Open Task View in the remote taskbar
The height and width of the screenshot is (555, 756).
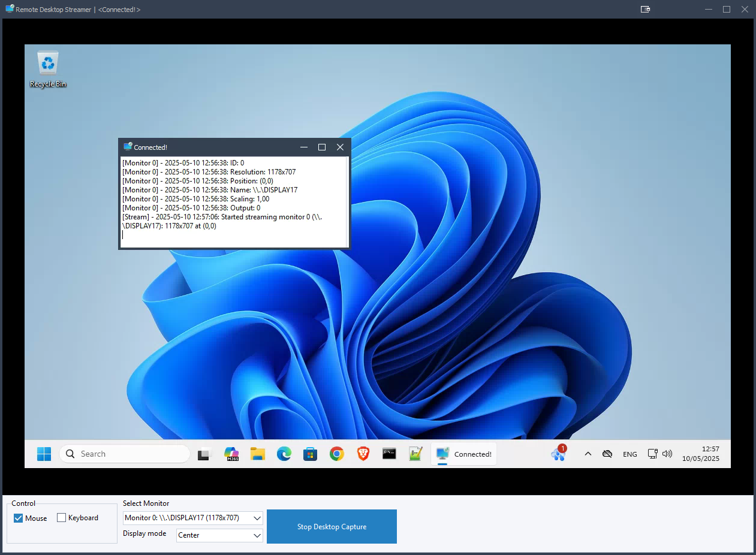pyautogui.click(x=204, y=454)
